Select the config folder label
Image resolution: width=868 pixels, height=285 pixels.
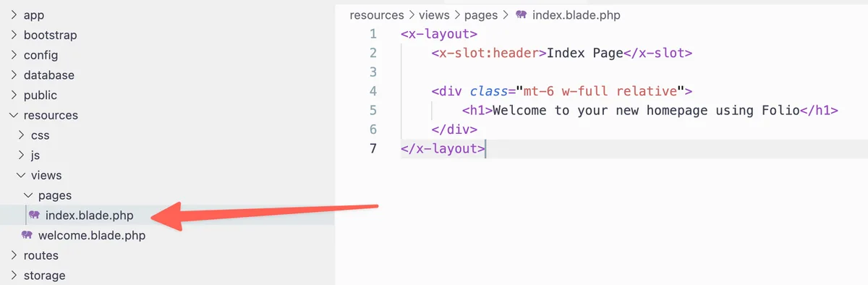tap(41, 55)
